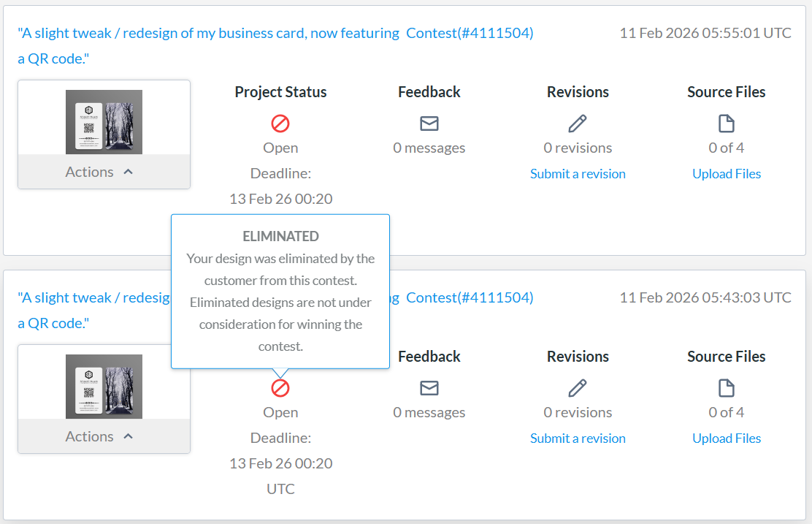812x524 pixels.
Task: Click Upload Files link in first entry
Action: pos(727,174)
